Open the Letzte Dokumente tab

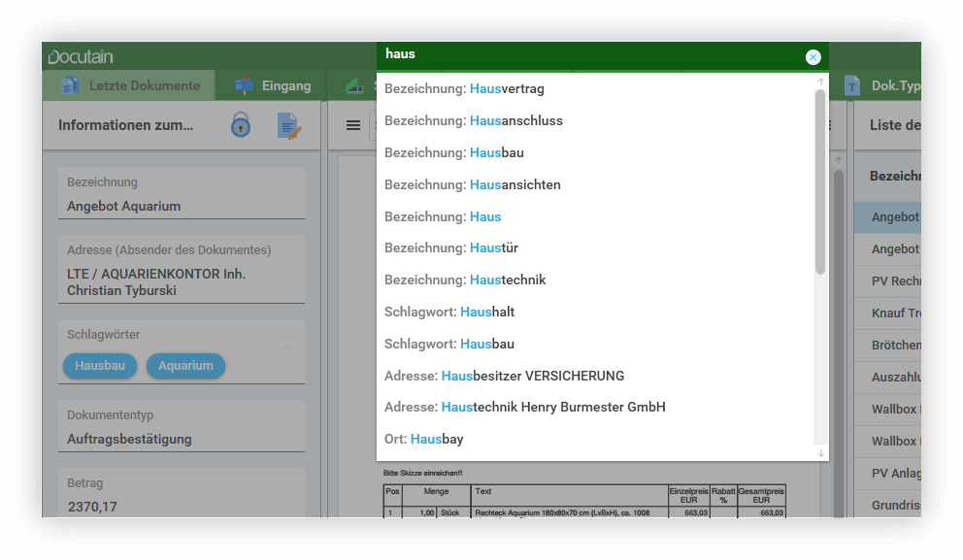point(144,85)
